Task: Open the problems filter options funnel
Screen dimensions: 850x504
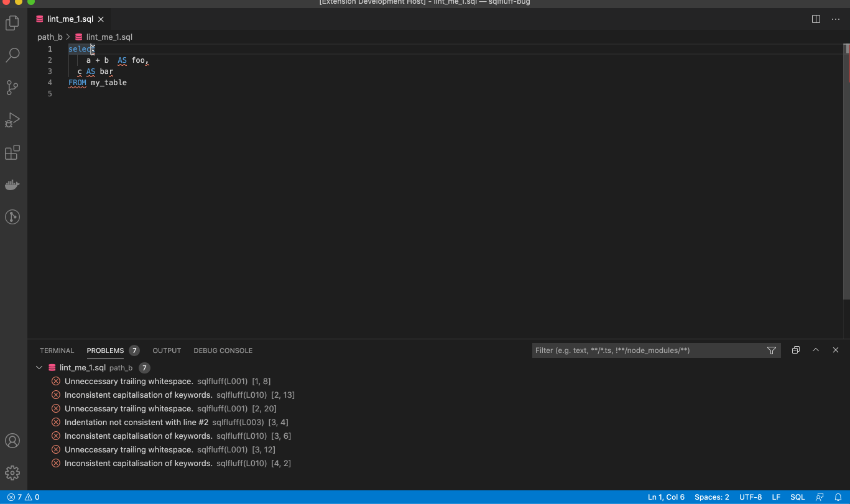Action: click(x=772, y=351)
